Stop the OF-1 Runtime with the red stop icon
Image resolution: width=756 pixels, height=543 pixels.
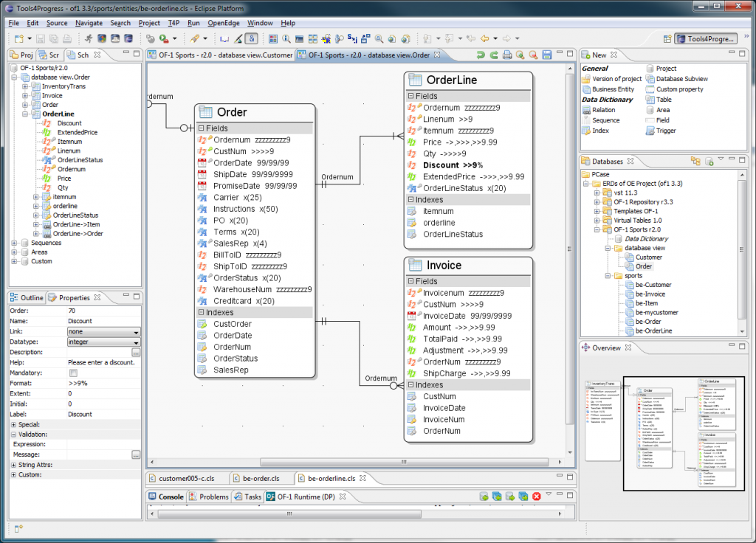coord(536,497)
